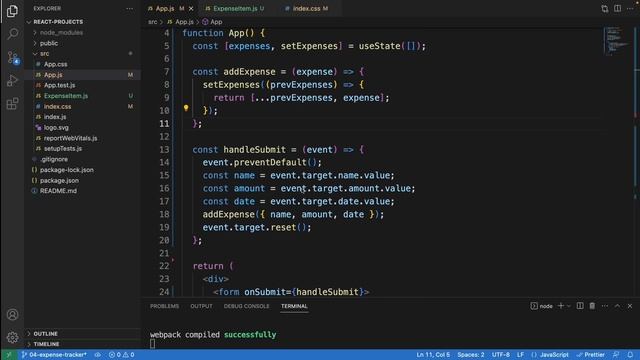The width and height of the screenshot is (640, 360).
Task: Open the Extensions view
Action: pos(12,103)
